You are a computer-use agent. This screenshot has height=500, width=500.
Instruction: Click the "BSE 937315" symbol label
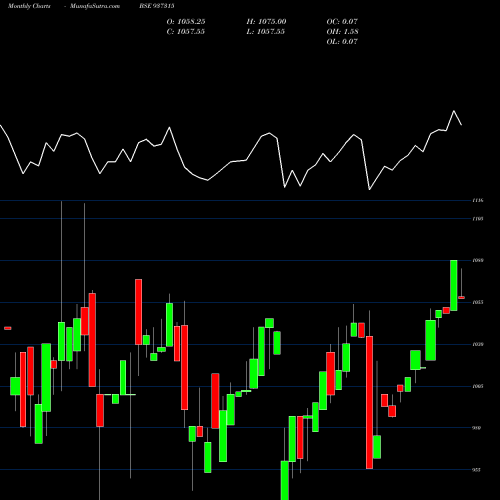(157, 6)
